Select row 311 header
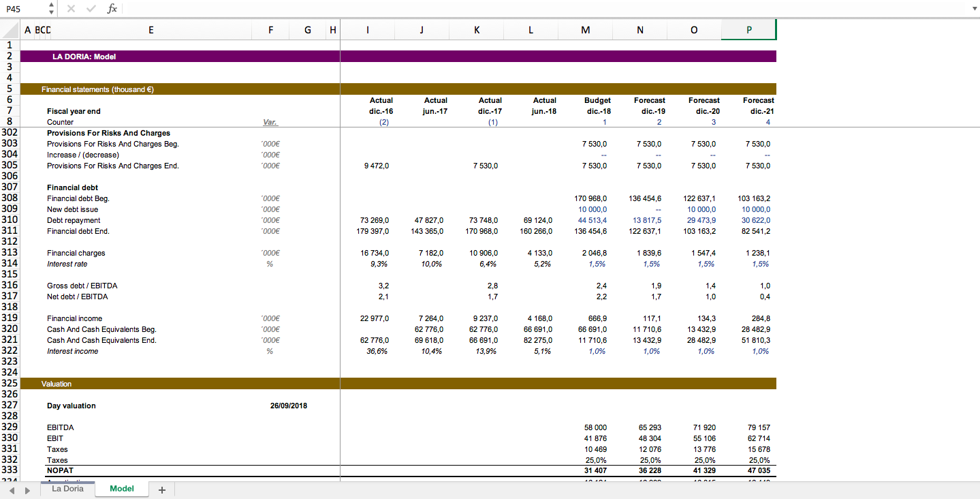 (10, 231)
